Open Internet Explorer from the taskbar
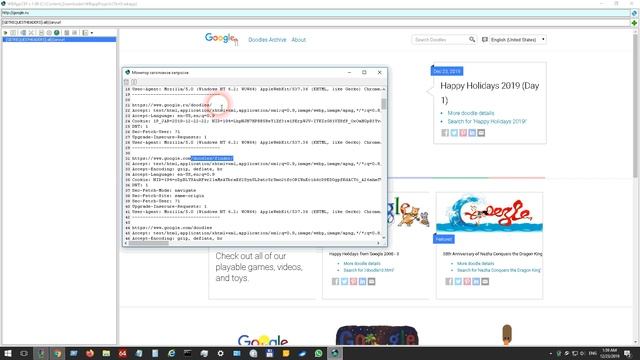This screenshot has height=360, width=640. 171,353
